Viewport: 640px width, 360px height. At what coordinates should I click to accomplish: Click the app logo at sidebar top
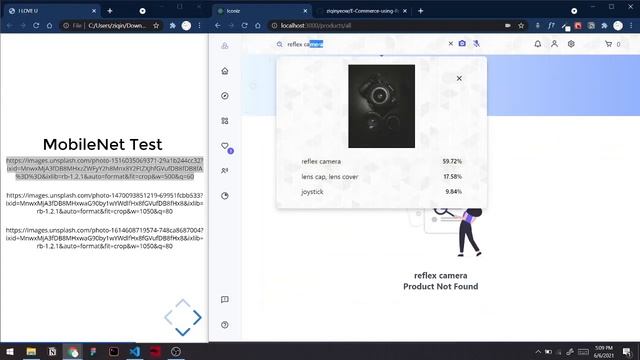pos(224,46)
